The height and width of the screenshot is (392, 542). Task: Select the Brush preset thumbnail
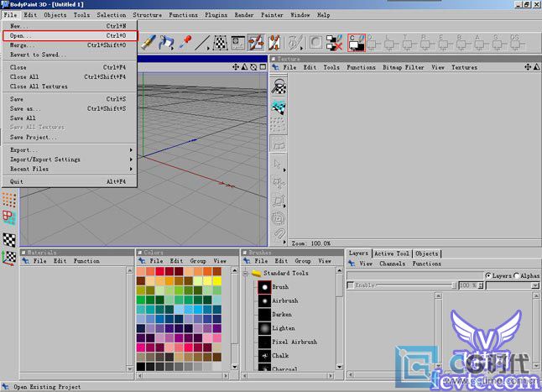click(x=264, y=287)
